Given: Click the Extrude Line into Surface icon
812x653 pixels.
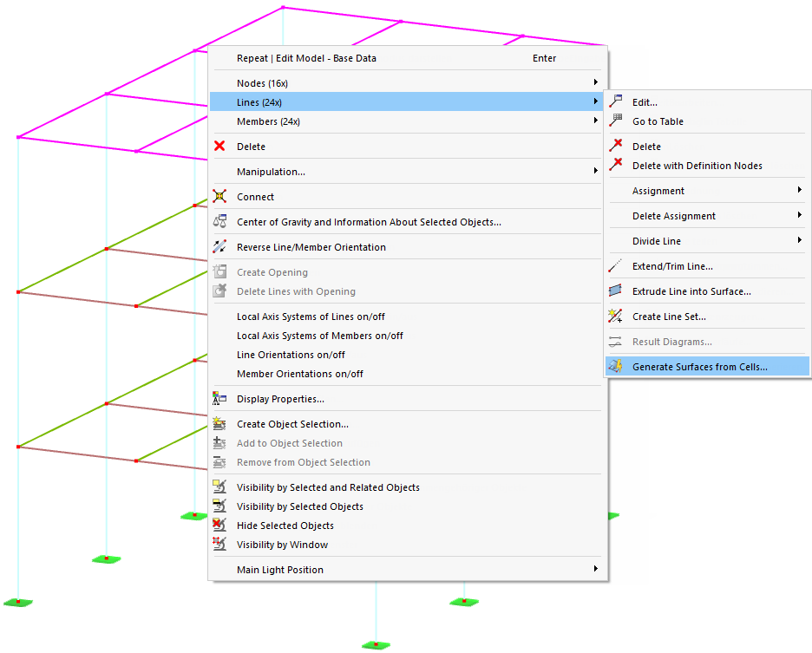Looking at the screenshot, I should 615,291.
